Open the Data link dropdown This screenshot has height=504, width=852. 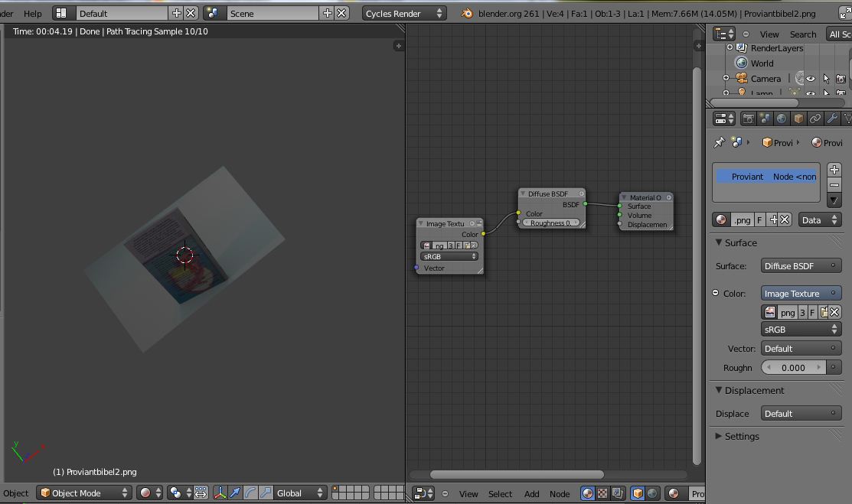819,220
